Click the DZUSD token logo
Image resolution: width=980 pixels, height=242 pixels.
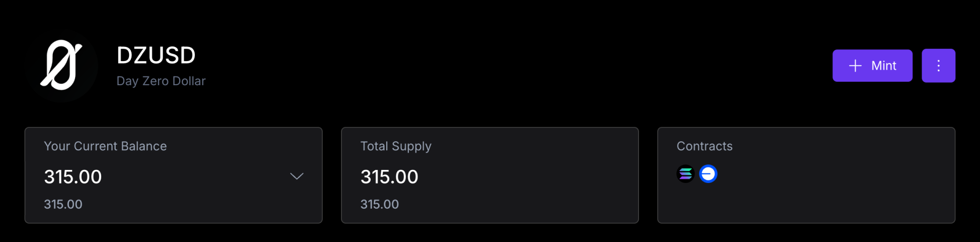click(x=61, y=66)
